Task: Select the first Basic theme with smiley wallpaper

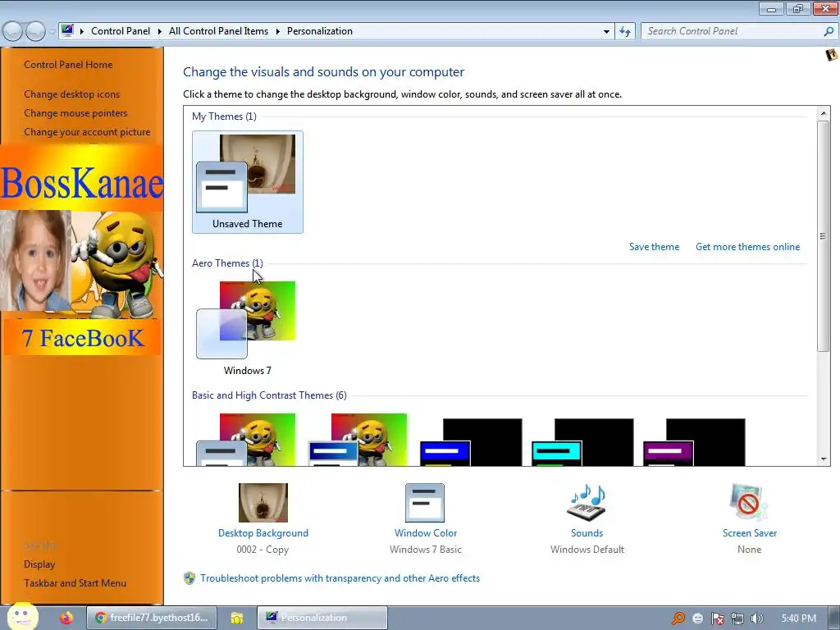Action: coord(246,440)
